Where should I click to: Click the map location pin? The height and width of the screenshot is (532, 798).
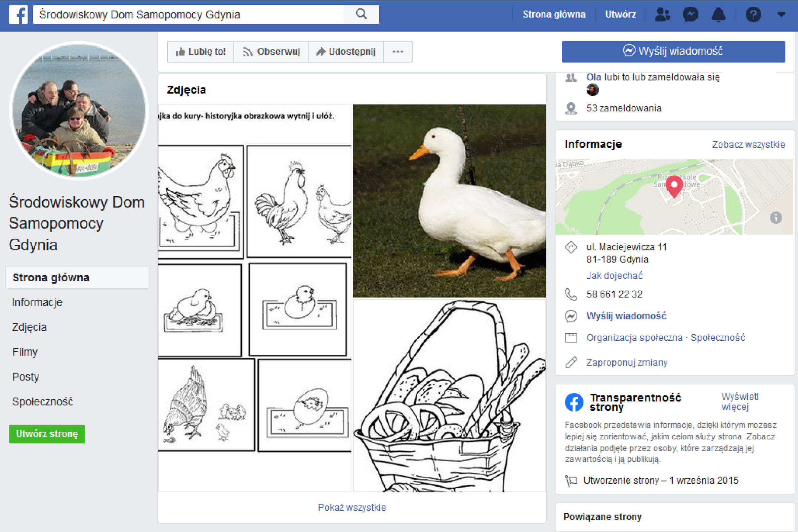click(x=674, y=186)
